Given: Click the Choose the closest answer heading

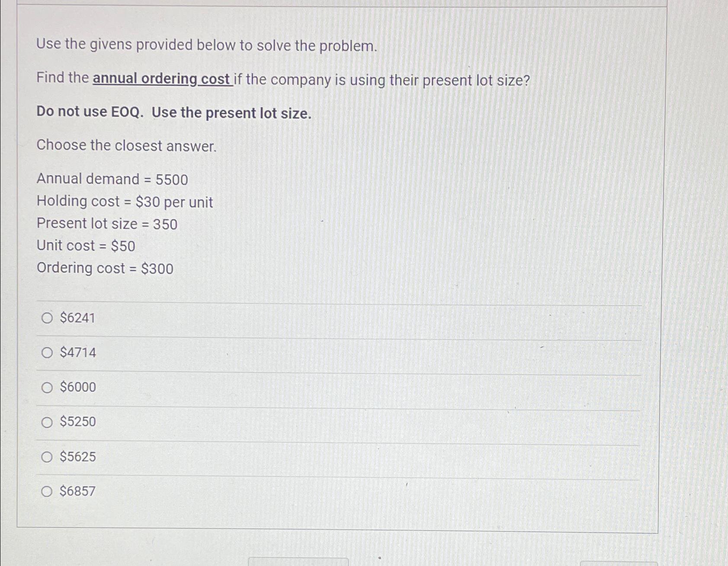Looking at the screenshot, I should click(126, 145).
